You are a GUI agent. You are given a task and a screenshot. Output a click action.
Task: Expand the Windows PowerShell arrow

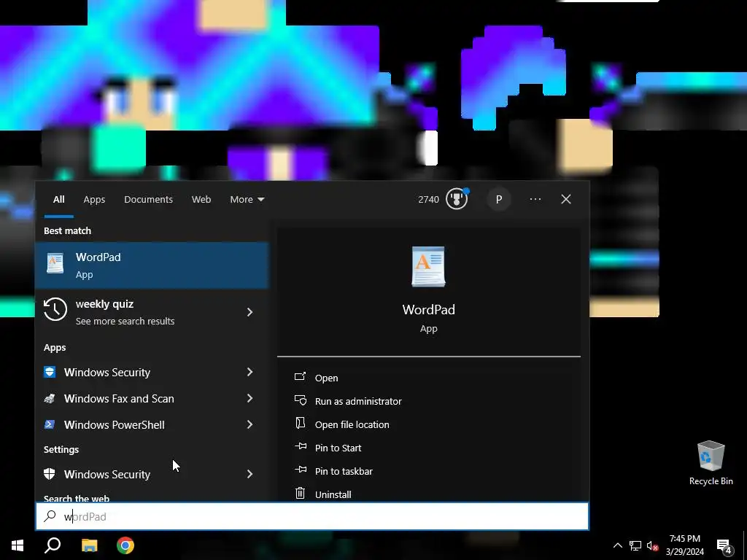tap(249, 424)
